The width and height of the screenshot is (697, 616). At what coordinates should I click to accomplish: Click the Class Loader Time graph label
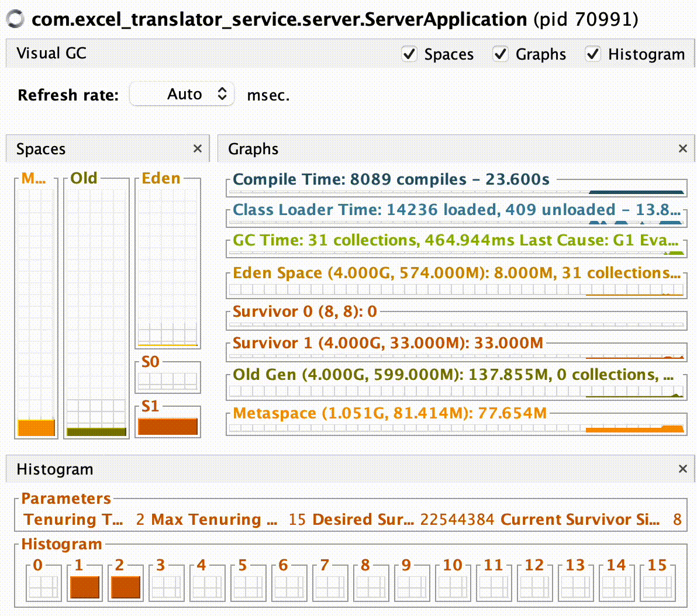[457, 209]
